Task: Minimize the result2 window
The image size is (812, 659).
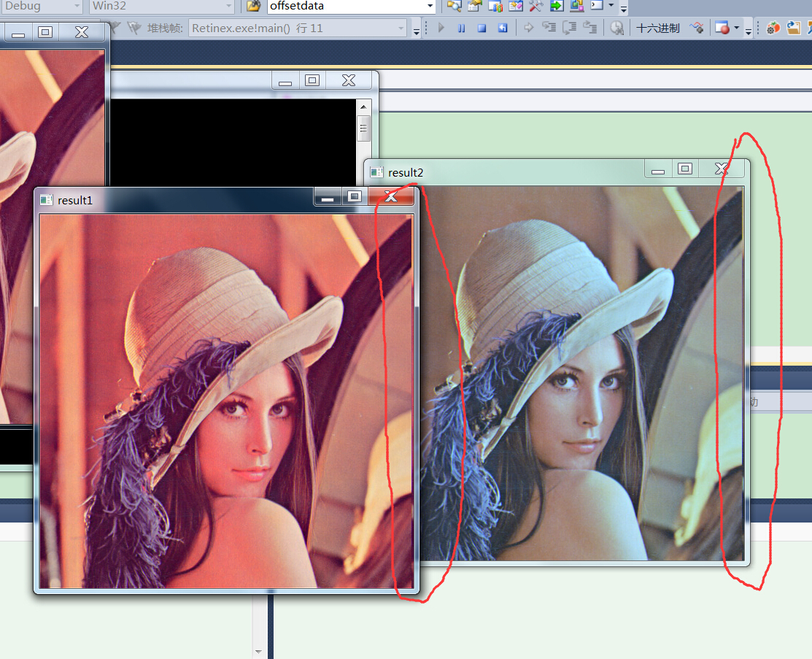Action: (658, 169)
